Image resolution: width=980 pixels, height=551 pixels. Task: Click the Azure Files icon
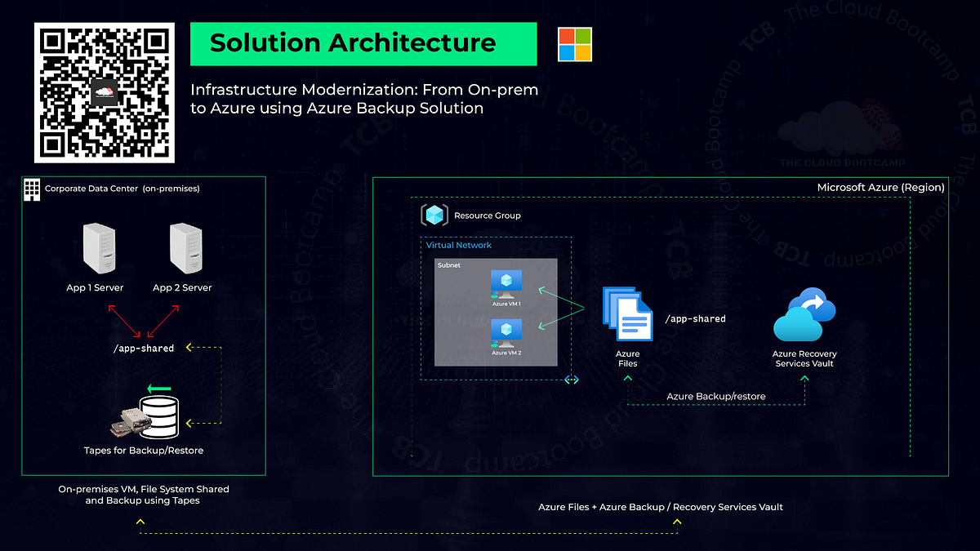click(x=626, y=314)
